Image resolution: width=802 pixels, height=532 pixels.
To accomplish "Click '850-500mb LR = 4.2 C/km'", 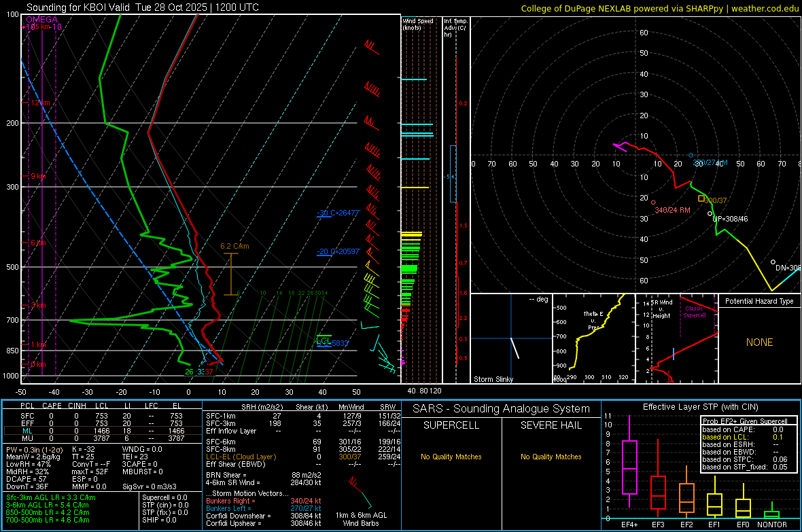I will tap(48, 512).
